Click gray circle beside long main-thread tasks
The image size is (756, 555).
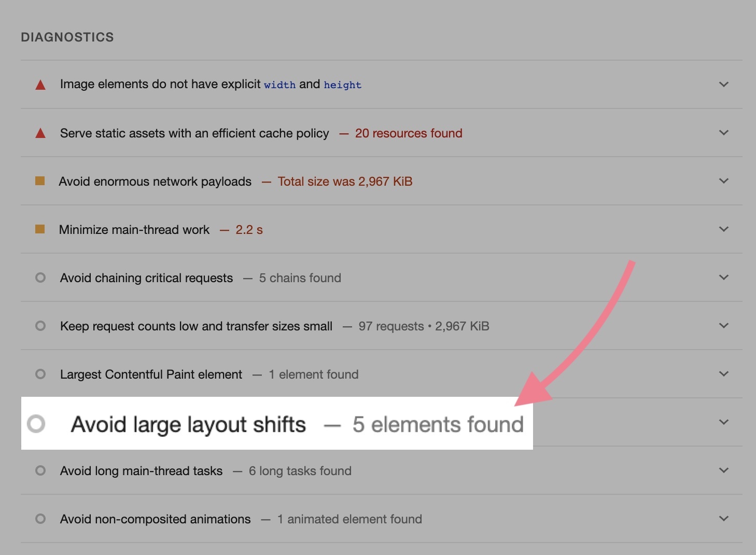(40, 470)
